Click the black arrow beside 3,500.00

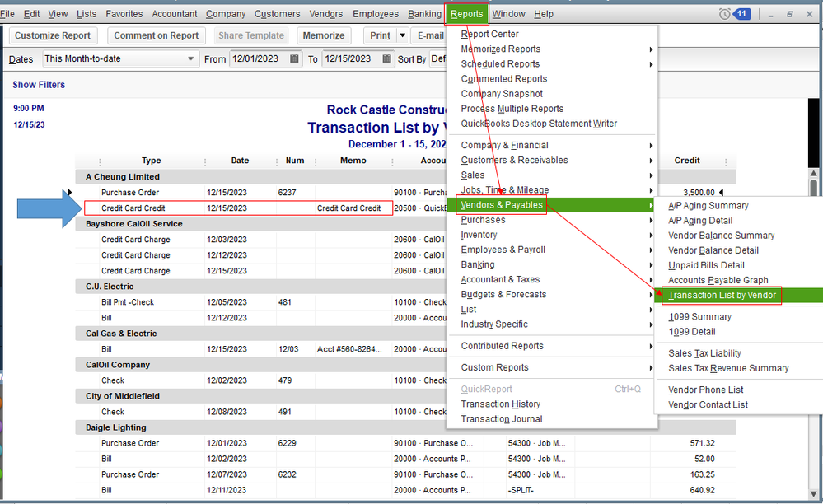(722, 193)
